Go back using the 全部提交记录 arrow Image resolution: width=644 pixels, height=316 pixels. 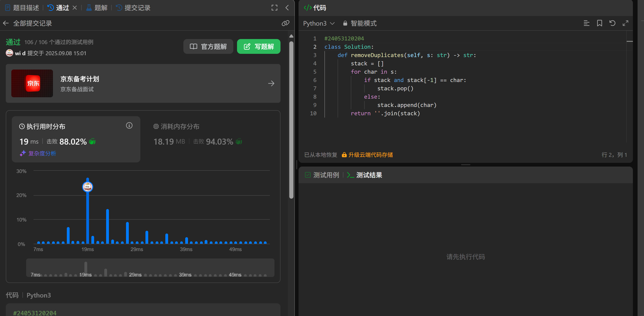(x=6, y=23)
